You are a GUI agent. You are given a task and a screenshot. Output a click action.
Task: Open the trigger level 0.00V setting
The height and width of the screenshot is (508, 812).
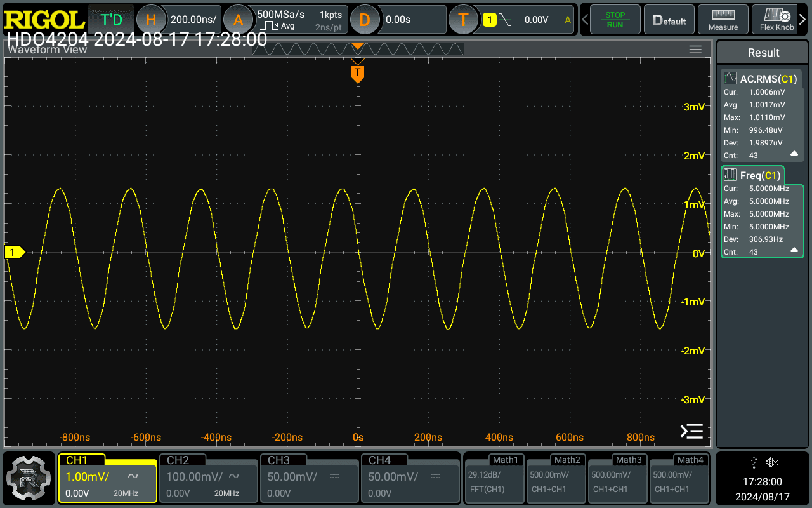coord(536,20)
